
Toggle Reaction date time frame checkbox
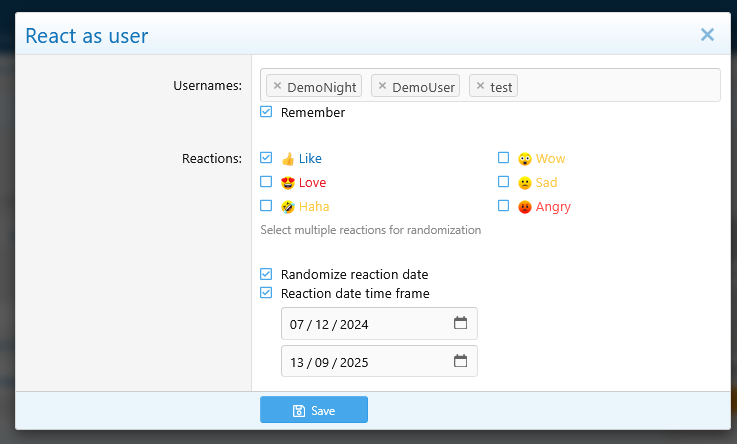(x=266, y=293)
